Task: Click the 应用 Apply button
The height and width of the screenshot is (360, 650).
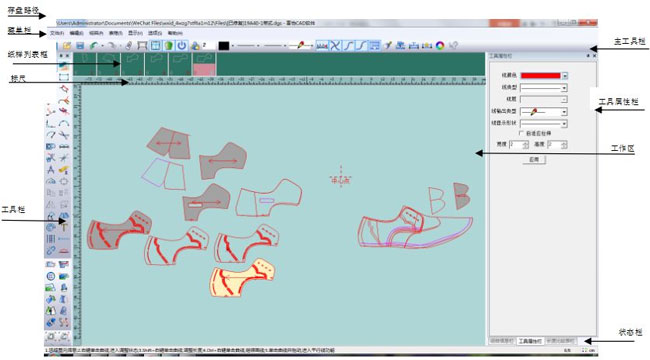Action: coord(534,159)
